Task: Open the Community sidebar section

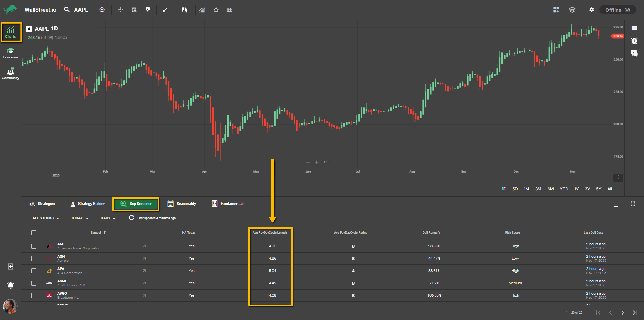Action: point(10,74)
